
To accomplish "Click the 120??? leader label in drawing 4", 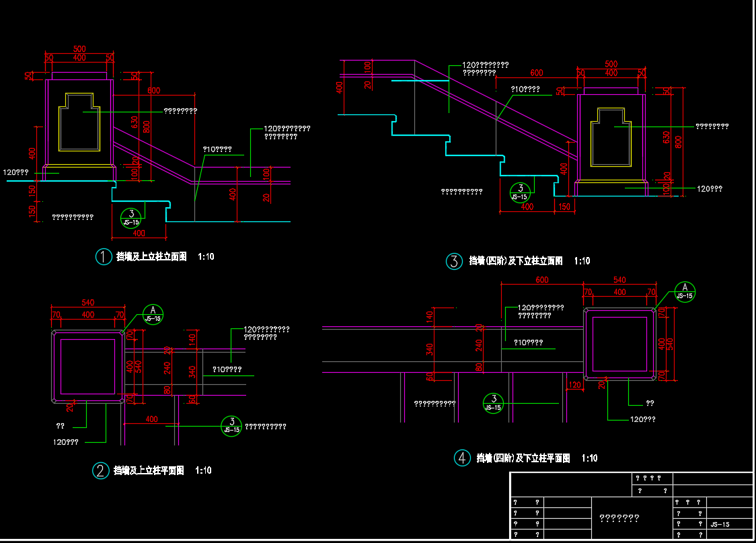I will (x=643, y=420).
